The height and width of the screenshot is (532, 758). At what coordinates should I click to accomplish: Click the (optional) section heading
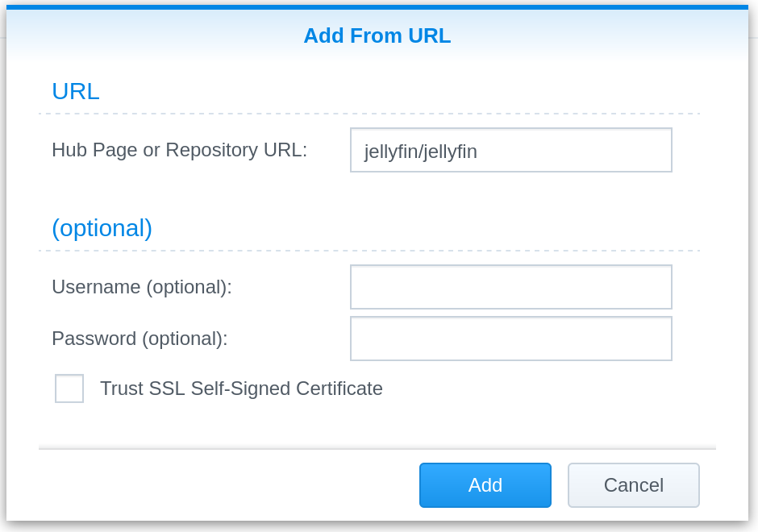tap(102, 228)
